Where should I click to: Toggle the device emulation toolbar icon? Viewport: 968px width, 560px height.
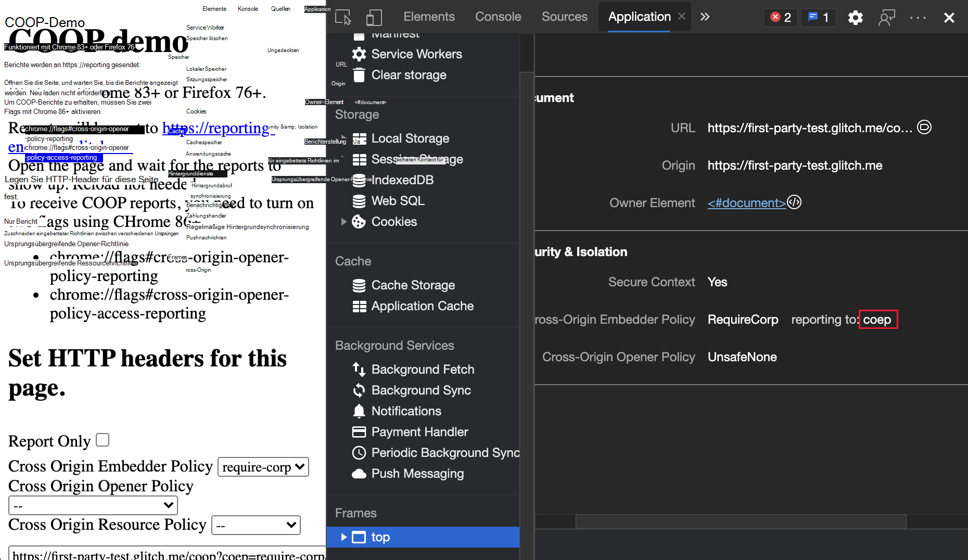[374, 17]
